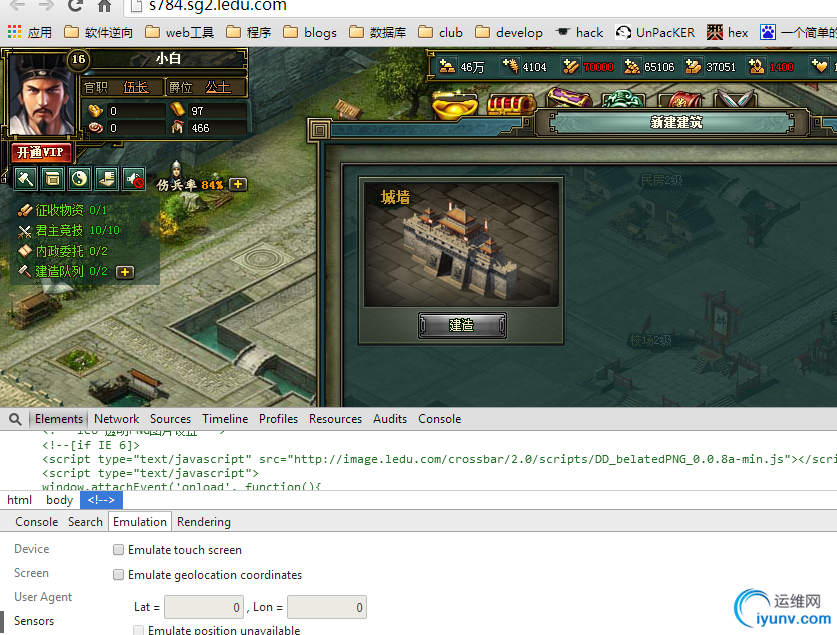This screenshot has height=635, width=837.
Task: Click the yin-yang icon in toolbar
Action: pos(80,179)
